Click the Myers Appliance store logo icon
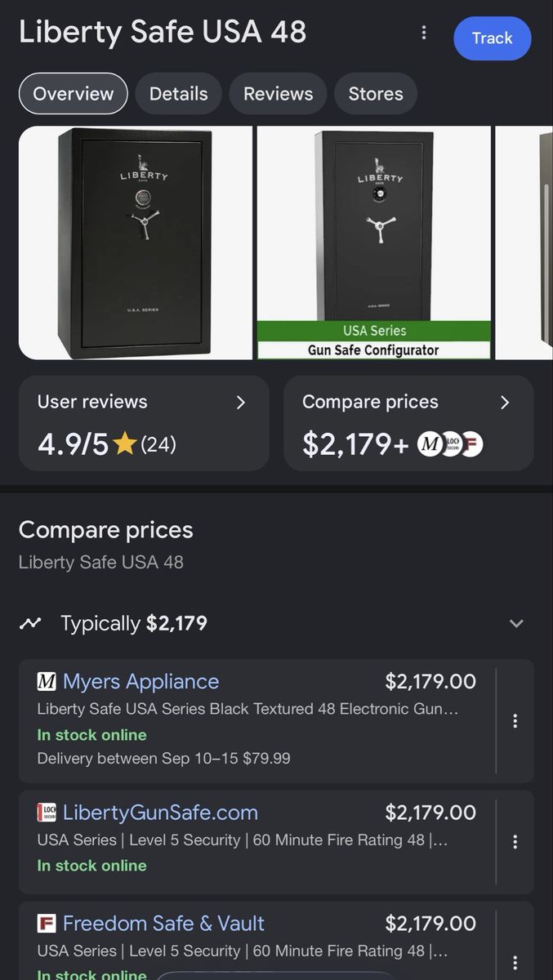The width and height of the screenshot is (553, 980). point(47,681)
